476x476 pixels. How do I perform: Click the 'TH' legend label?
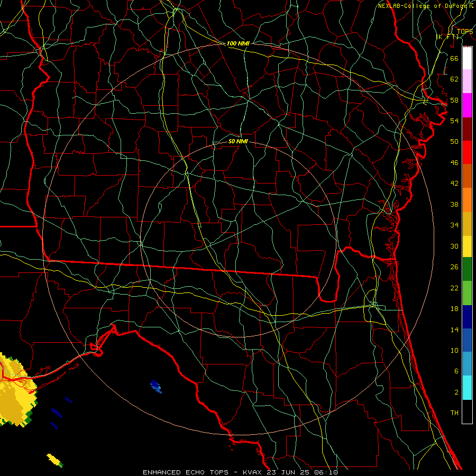pos(454,413)
